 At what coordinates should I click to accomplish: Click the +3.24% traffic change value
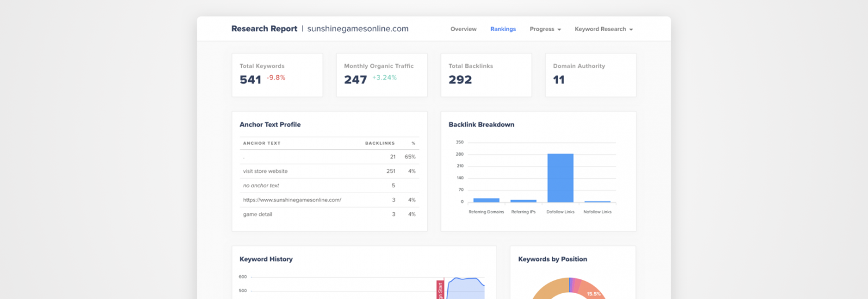coord(384,77)
